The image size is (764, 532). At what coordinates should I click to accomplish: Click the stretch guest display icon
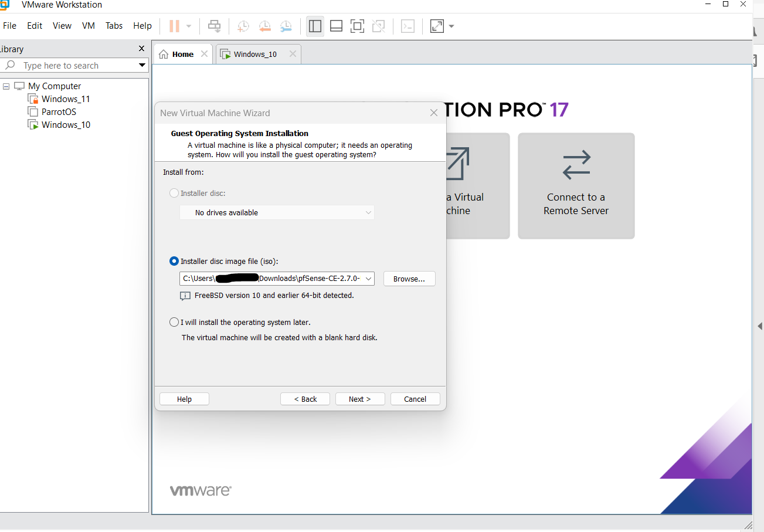[x=437, y=26]
